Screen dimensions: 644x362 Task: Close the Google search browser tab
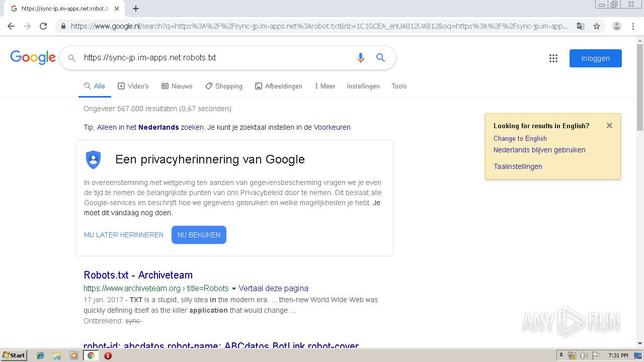(117, 9)
